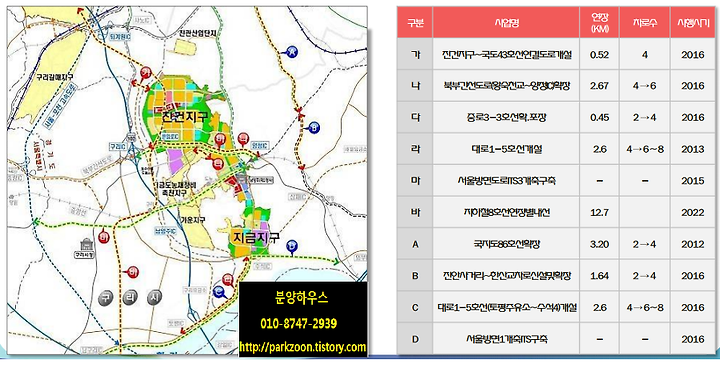The image size is (720, 368).
Task: Click the 마 cell in 구분 column
Action: tap(415, 181)
